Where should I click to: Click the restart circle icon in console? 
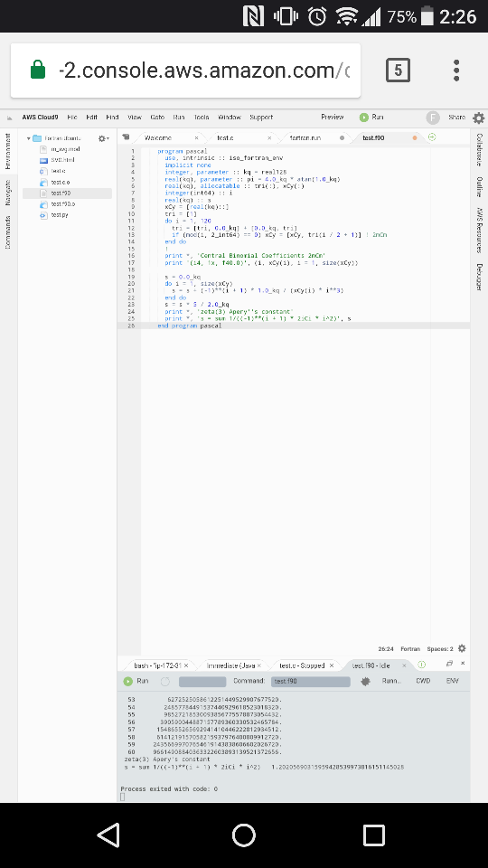[164, 682]
